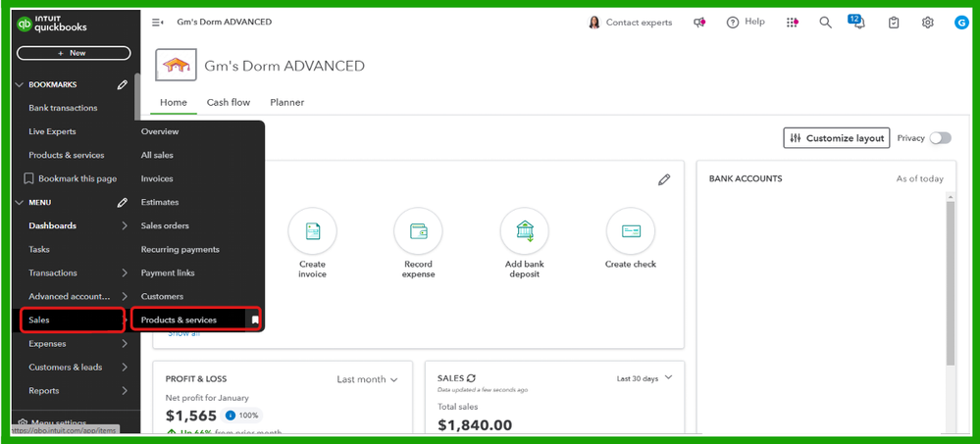Open Tasks in the sidebar menu
980x444 pixels.
[x=39, y=249]
